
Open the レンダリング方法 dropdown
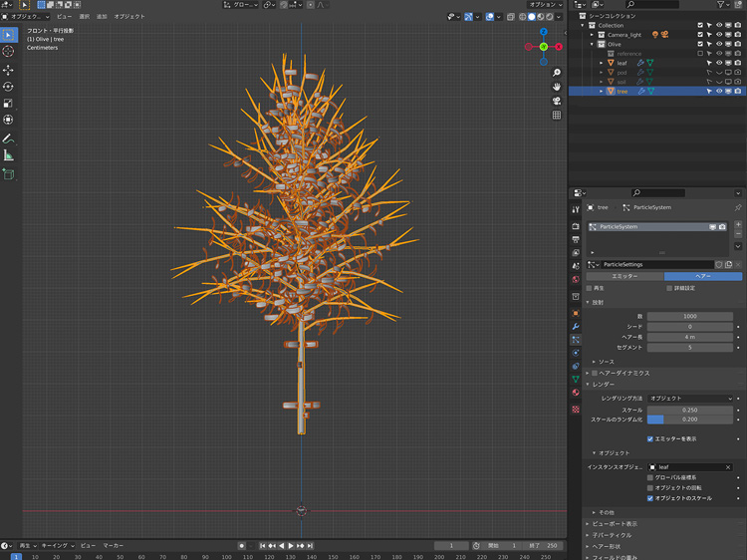690,399
